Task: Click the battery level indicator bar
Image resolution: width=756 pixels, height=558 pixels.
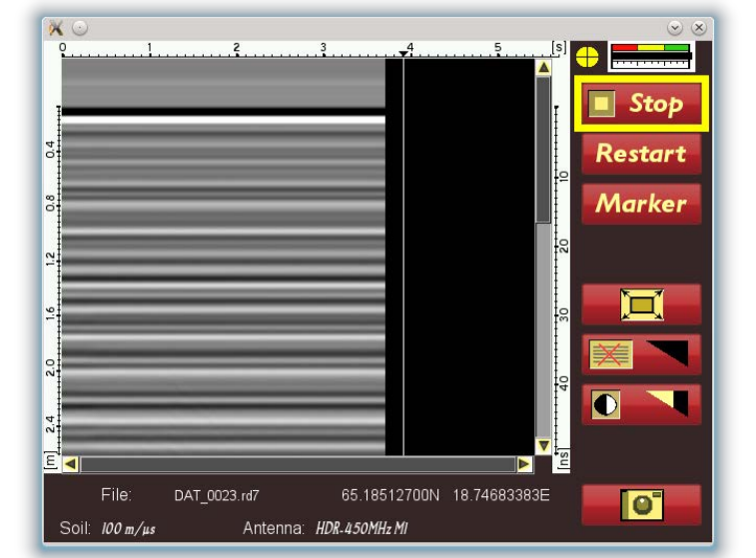Action: [x=650, y=56]
